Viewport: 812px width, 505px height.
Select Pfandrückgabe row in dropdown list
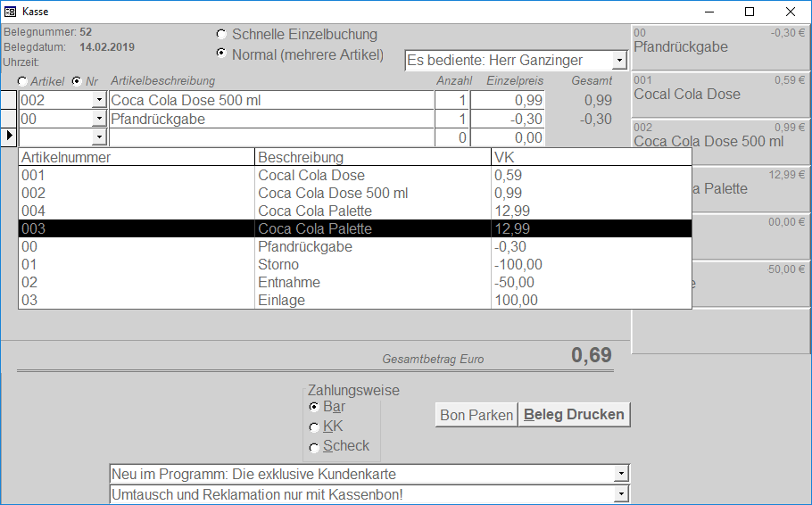(355, 246)
